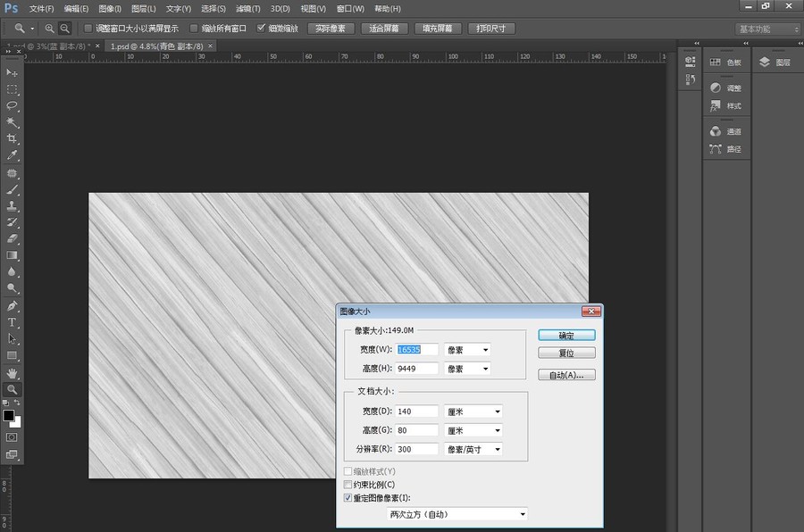This screenshot has height=532, width=804.
Task: Select the Move tool
Action: [12, 73]
